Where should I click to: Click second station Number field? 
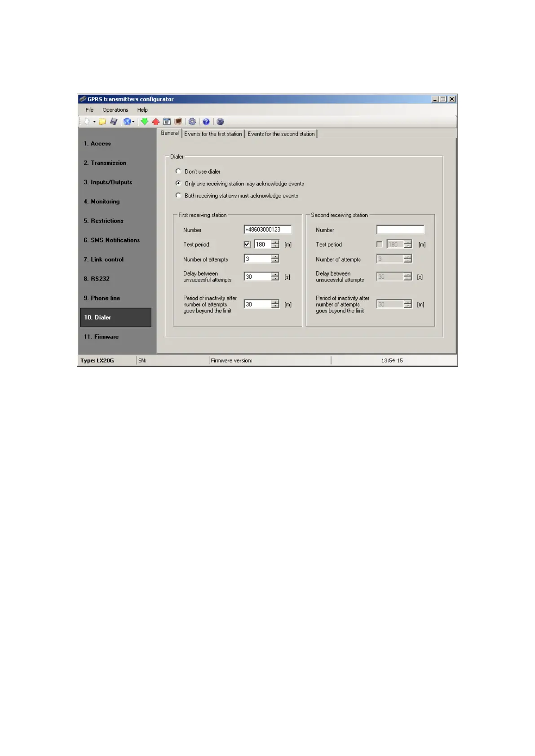click(x=400, y=229)
